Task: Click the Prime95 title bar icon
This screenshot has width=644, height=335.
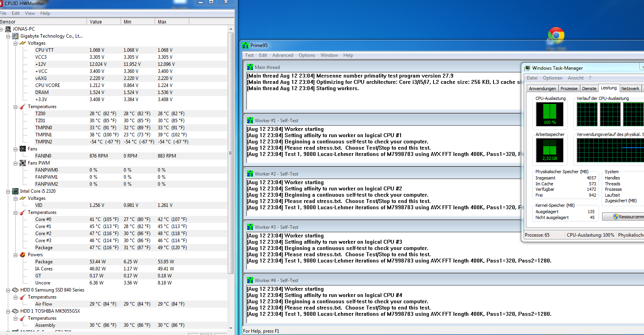Action: click(x=245, y=45)
